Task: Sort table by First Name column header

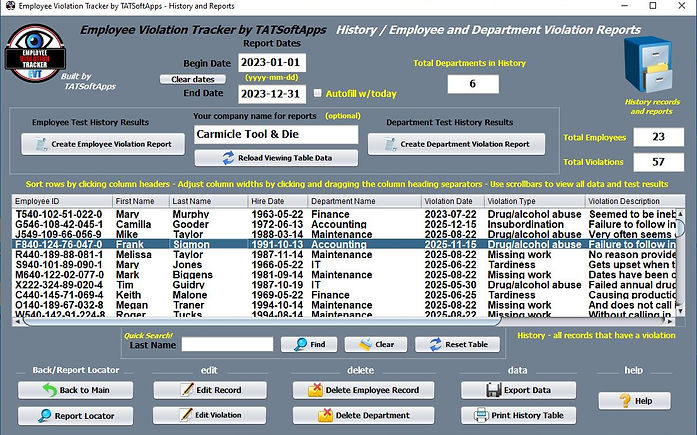Action: (x=141, y=201)
